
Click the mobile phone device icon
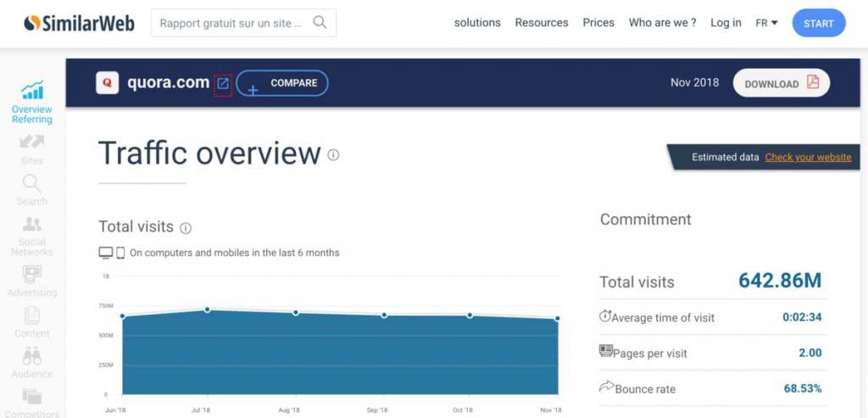coord(120,253)
